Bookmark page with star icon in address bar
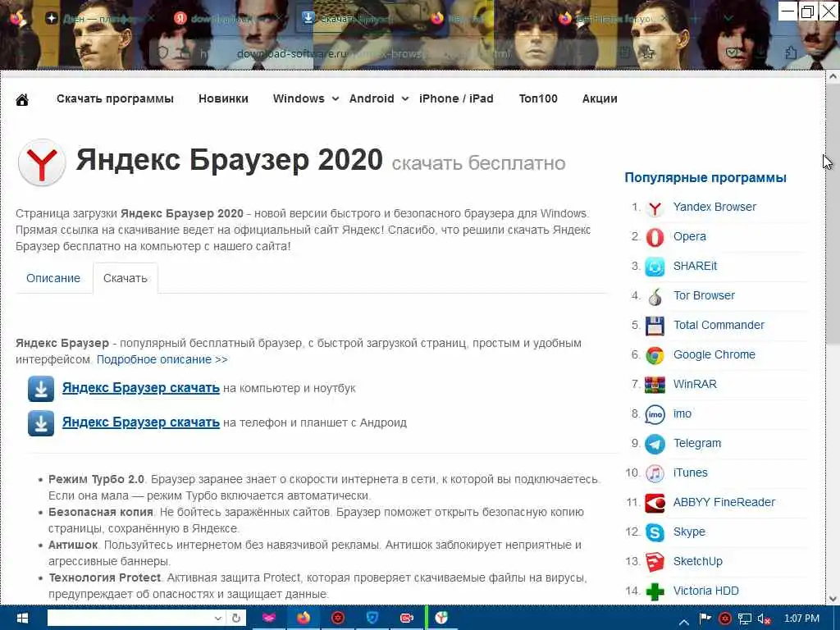This screenshot has height=630, width=840. (648, 52)
